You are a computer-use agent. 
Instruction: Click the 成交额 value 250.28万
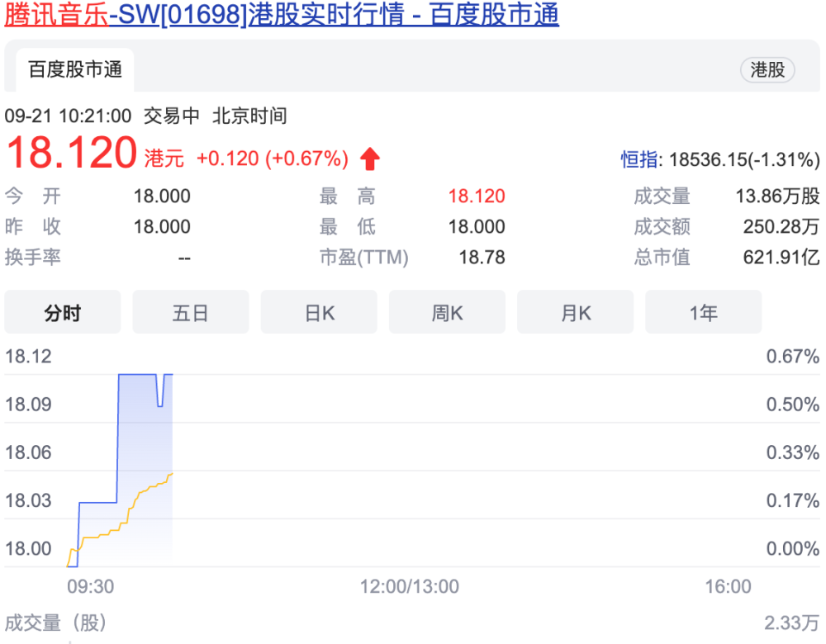point(781,227)
